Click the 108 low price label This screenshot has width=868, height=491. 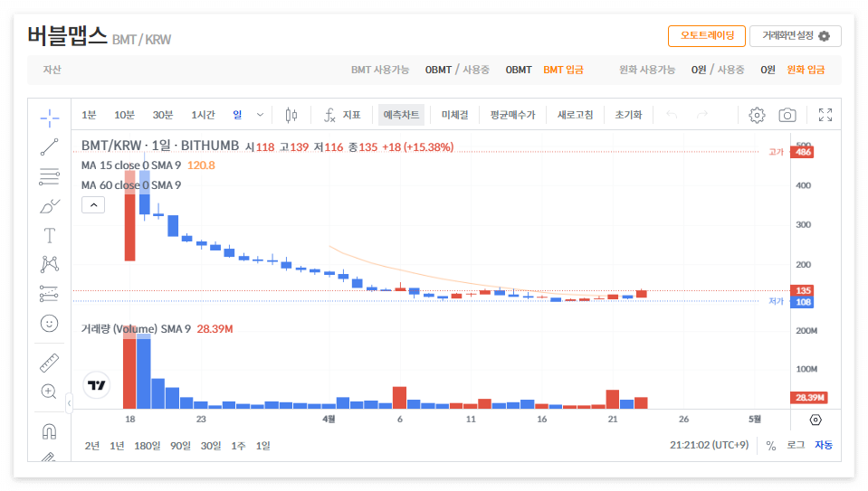tap(802, 302)
